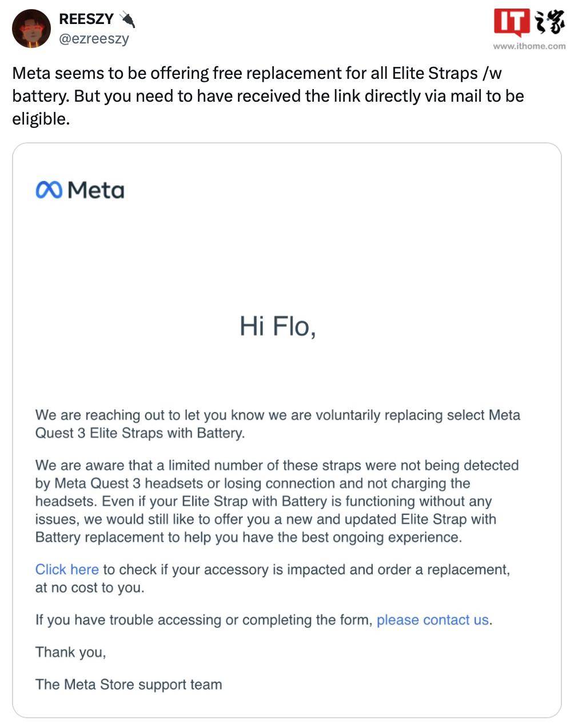This screenshot has width=574, height=728.
Task: Open the REESZY display name
Action: [86, 19]
